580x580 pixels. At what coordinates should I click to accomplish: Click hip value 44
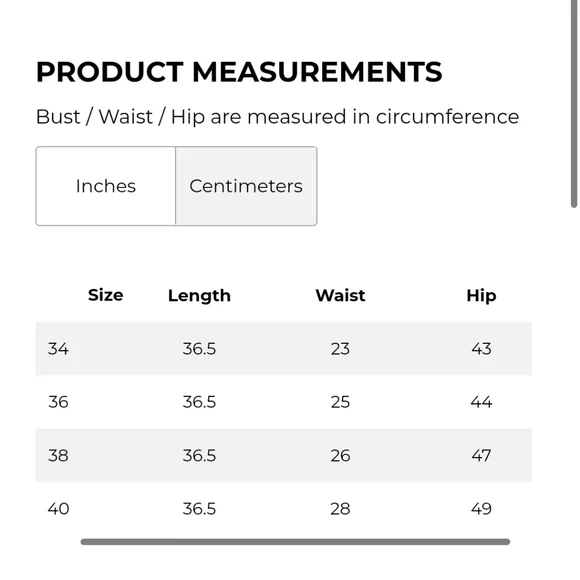click(x=481, y=402)
